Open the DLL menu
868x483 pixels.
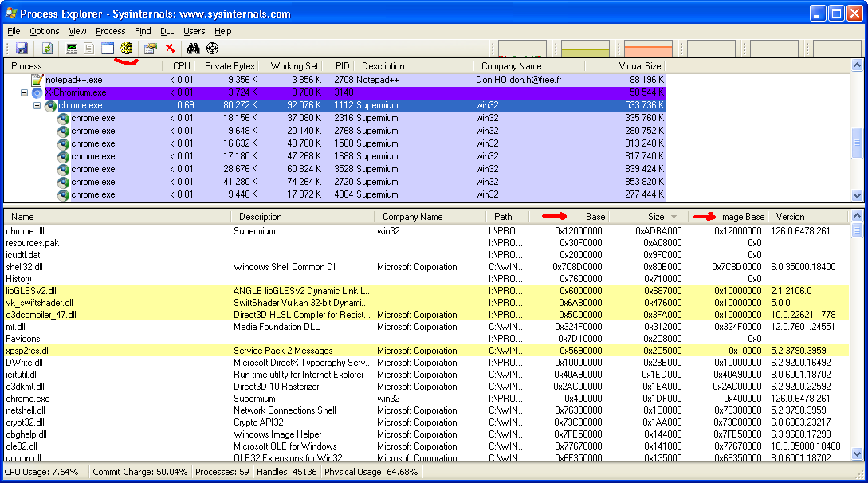click(167, 31)
